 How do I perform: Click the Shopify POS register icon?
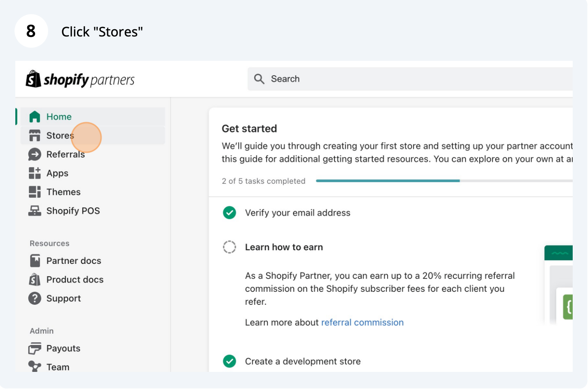35,211
